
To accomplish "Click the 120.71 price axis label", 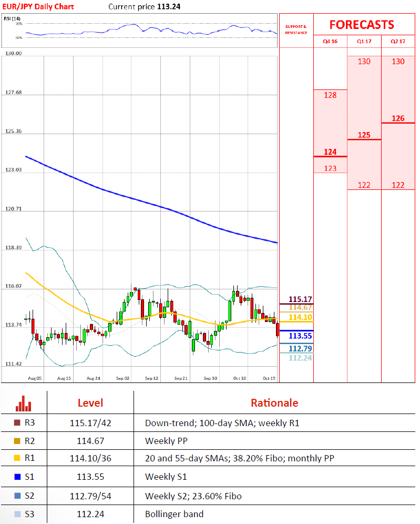I will click(x=13, y=209).
